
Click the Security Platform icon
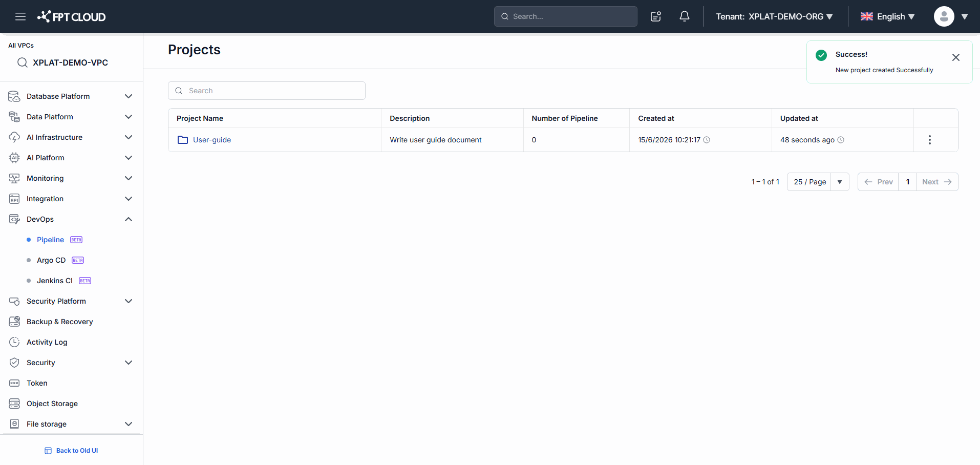[x=14, y=301]
